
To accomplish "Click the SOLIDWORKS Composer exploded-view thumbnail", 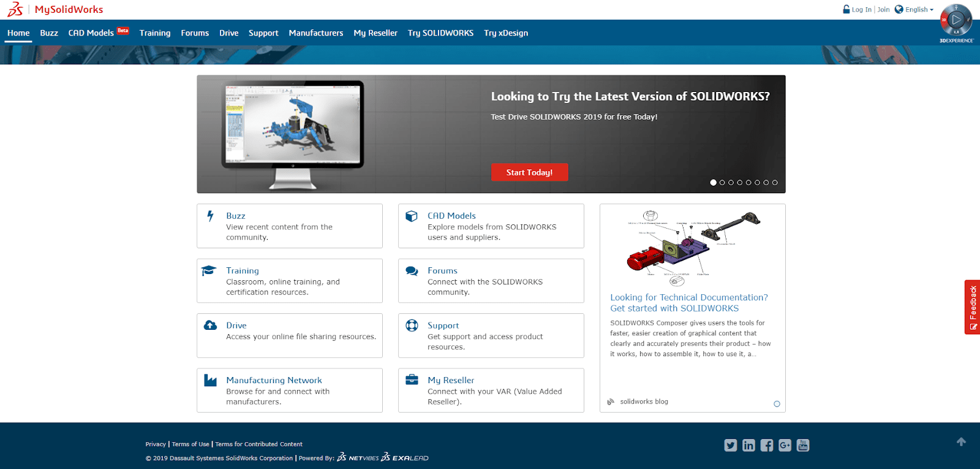I will coord(693,248).
